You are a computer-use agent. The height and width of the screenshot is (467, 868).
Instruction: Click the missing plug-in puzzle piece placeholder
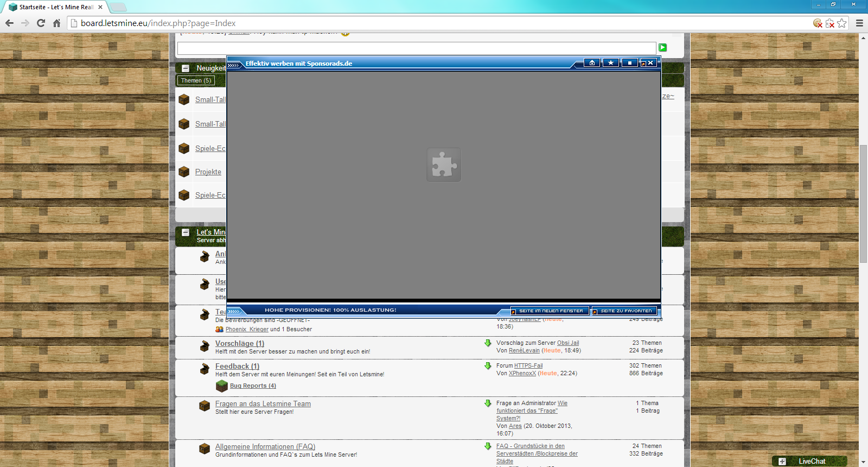coord(443,165)
